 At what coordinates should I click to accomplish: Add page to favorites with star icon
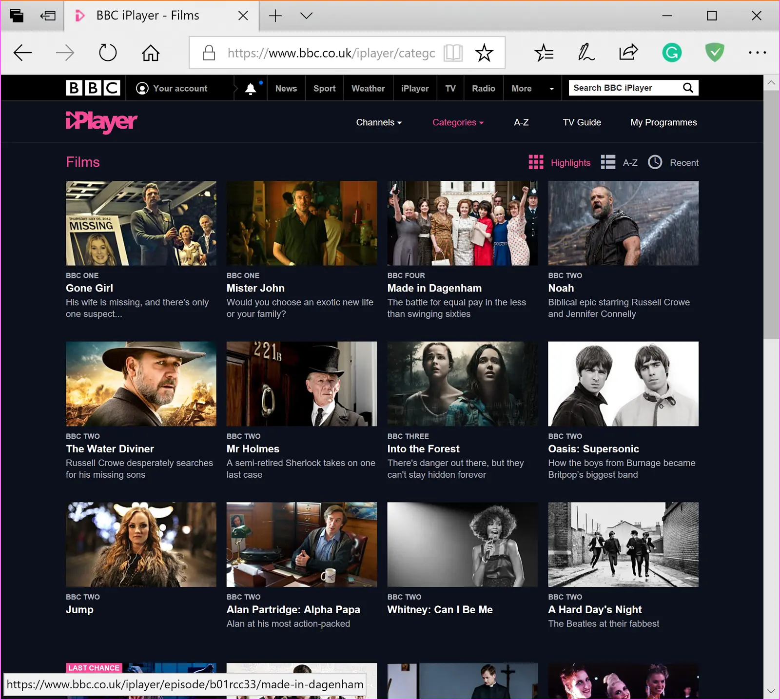click(x=484, y=53)
